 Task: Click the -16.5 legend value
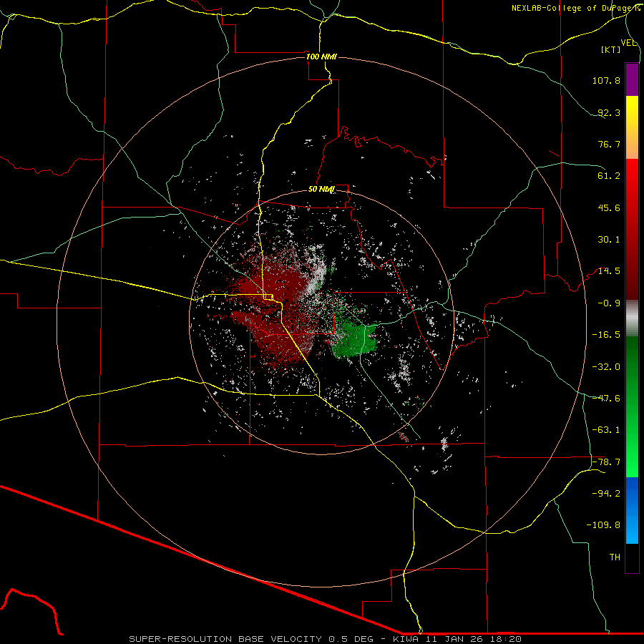point(606,335)
